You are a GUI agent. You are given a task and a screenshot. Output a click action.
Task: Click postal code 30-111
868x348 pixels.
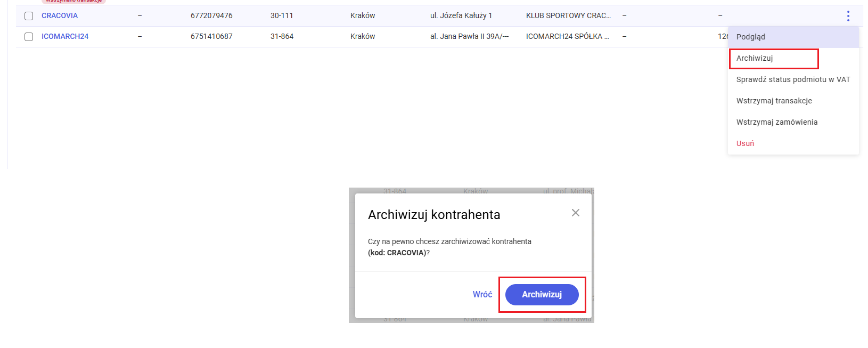(282, 15)
